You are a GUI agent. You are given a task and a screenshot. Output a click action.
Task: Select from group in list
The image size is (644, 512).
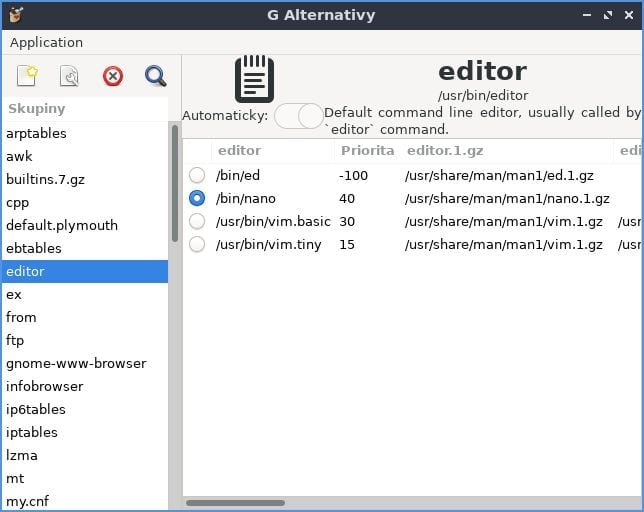[85, 317]
